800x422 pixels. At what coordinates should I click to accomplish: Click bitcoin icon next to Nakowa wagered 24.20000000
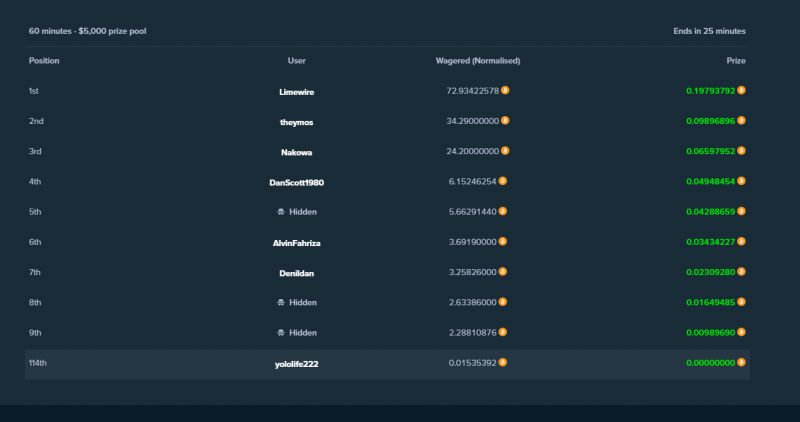(x=505, y=151)
